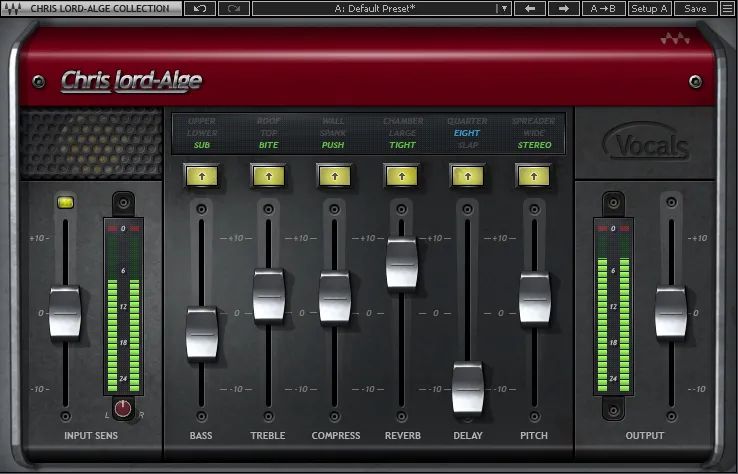The image size is (738, 474).
Task: Cycle the Compress mode yellow arrow button
Action: pyautogui.click(x=335, y=177)
